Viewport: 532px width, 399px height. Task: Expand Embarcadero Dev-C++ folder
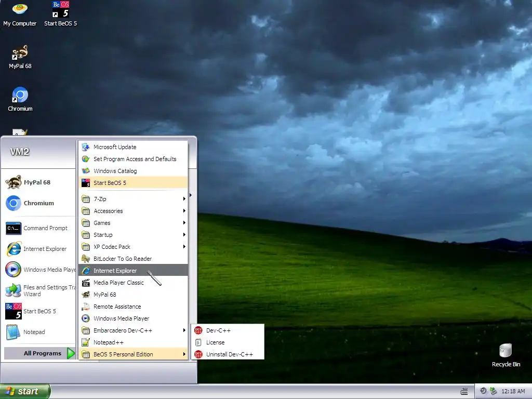click(x=134, y=330)
